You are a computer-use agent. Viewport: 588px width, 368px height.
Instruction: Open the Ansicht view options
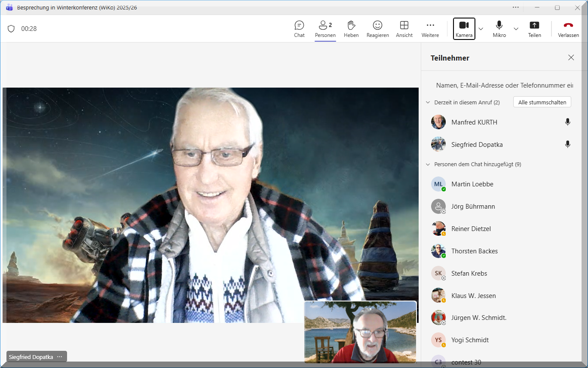pyautogui.click(x=404, y=29)
